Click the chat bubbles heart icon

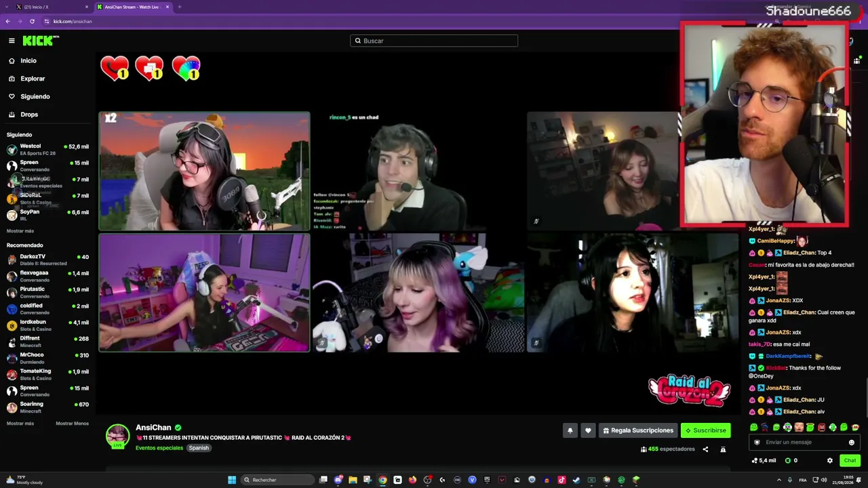[x=149, y=68]
